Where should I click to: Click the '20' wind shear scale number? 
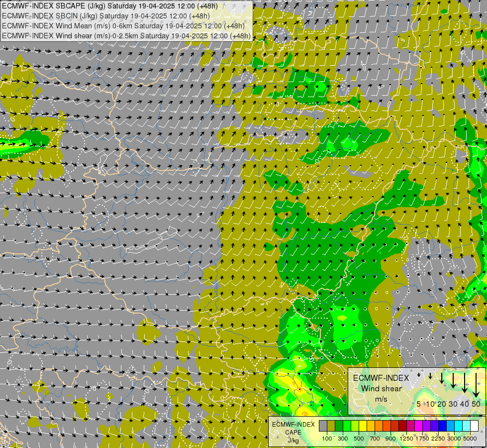tap(441, 404)
